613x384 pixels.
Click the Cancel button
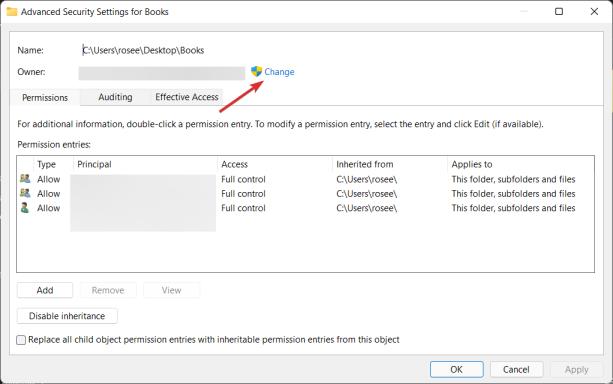(x=516, y=370)
